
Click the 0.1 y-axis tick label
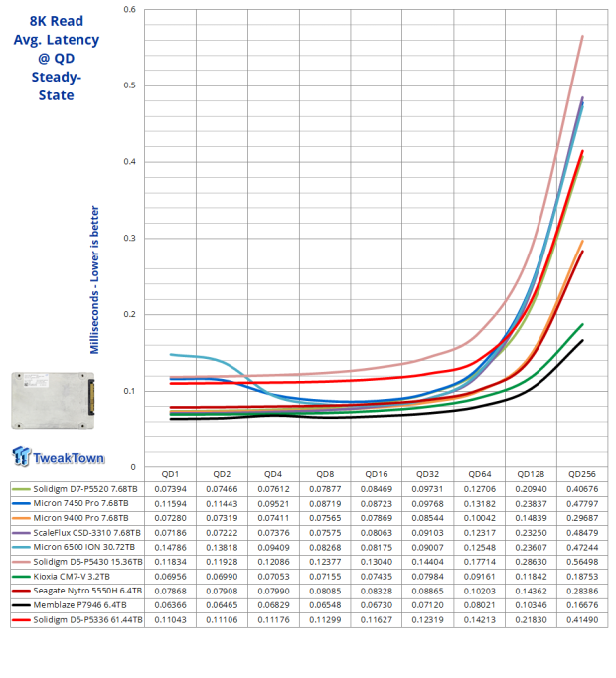point(130,391)
